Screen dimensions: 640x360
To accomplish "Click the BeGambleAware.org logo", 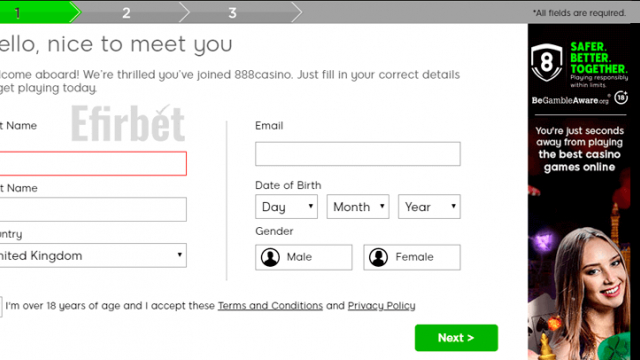I will (570, 100).
